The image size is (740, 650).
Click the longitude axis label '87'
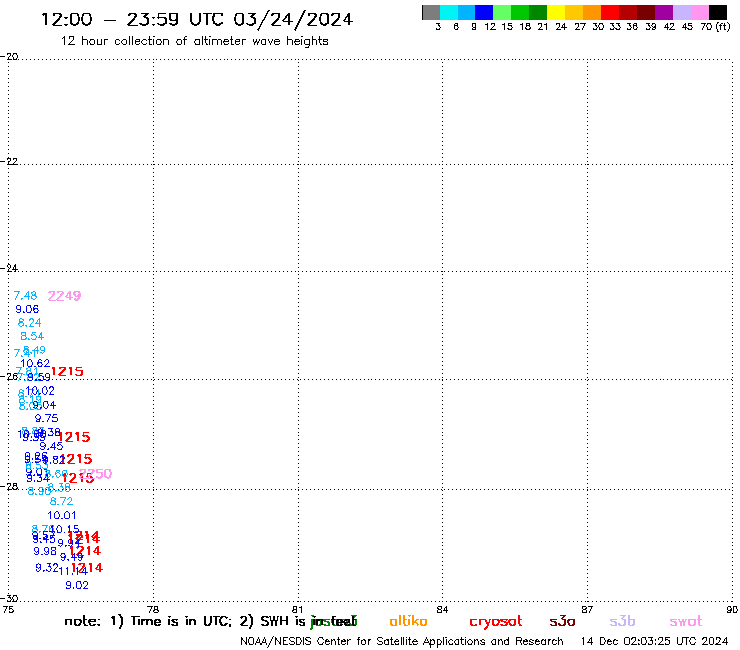click(x=587, y=610)
